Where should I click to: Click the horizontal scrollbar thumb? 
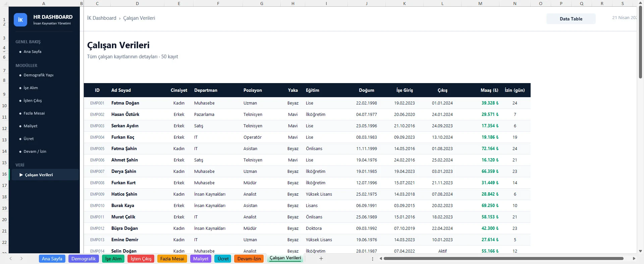coord(503,258)
